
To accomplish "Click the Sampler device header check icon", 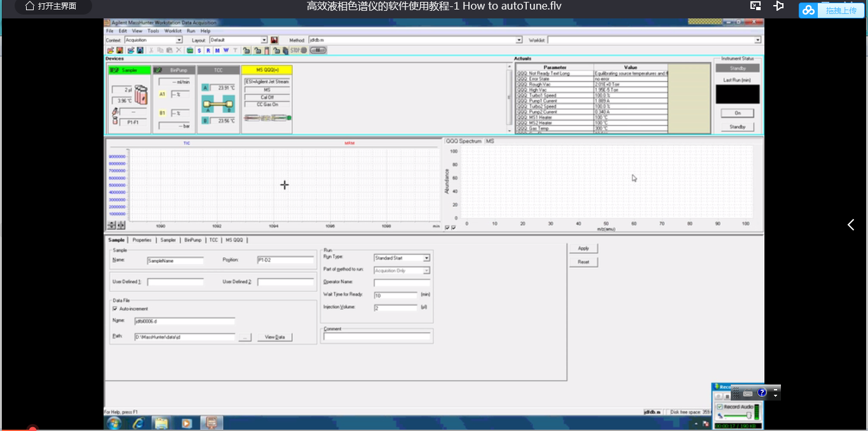I will [x=114, y=70].
